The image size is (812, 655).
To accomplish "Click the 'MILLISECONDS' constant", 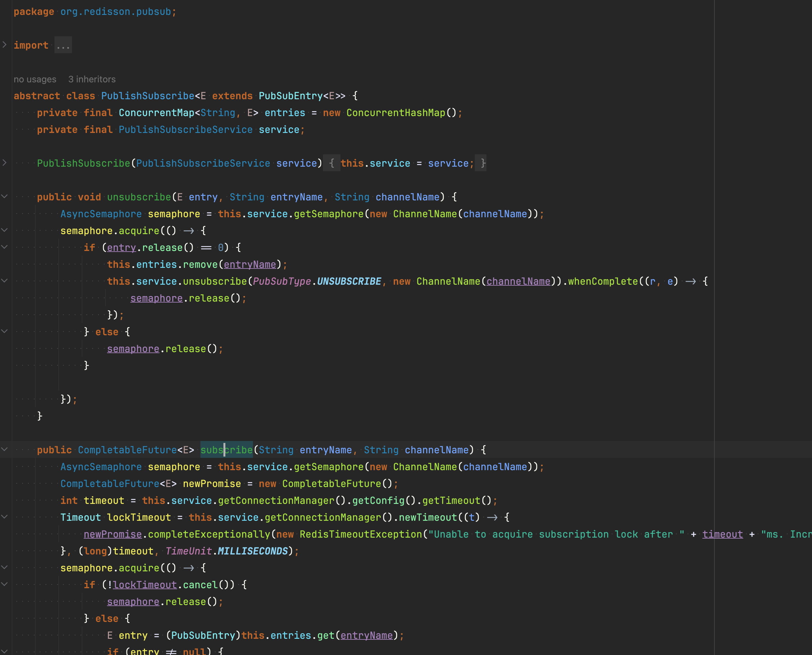I will 253,551.
